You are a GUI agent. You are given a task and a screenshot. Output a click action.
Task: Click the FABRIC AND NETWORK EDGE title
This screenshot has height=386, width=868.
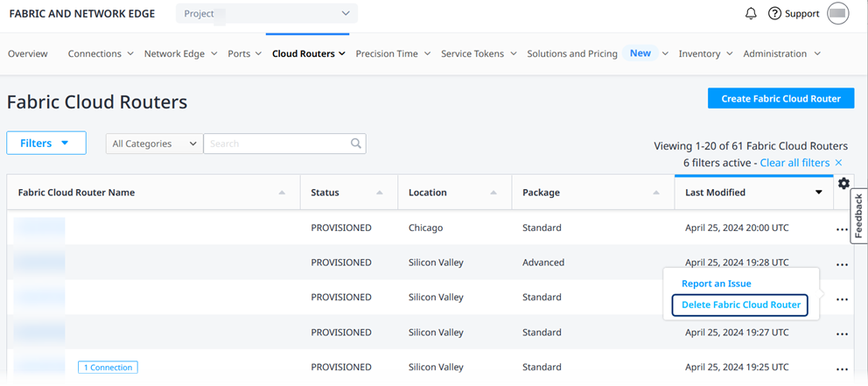tap(82, 14)
